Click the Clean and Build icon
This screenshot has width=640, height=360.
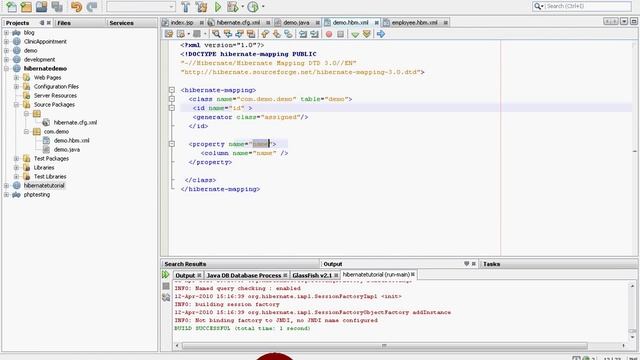[201, 7]
